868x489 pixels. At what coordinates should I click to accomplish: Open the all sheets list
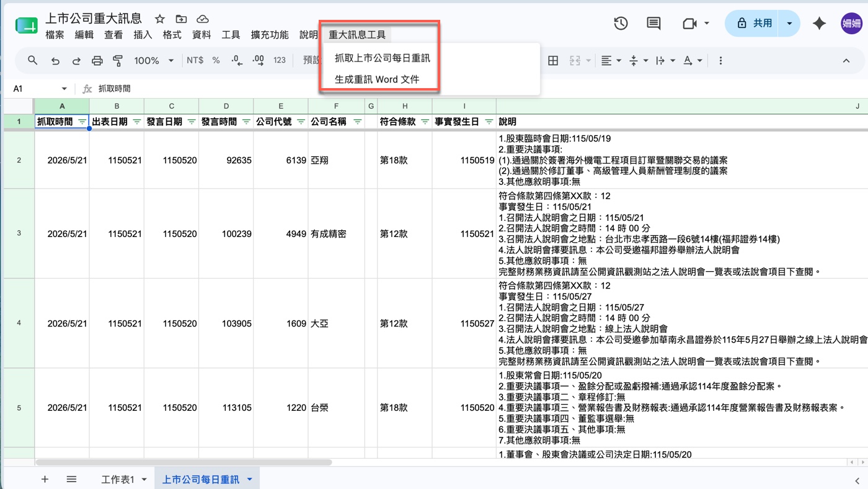[71, 479]
